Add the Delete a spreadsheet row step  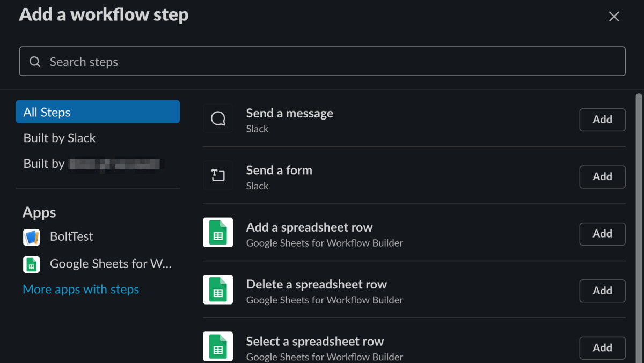coord(602,291)
